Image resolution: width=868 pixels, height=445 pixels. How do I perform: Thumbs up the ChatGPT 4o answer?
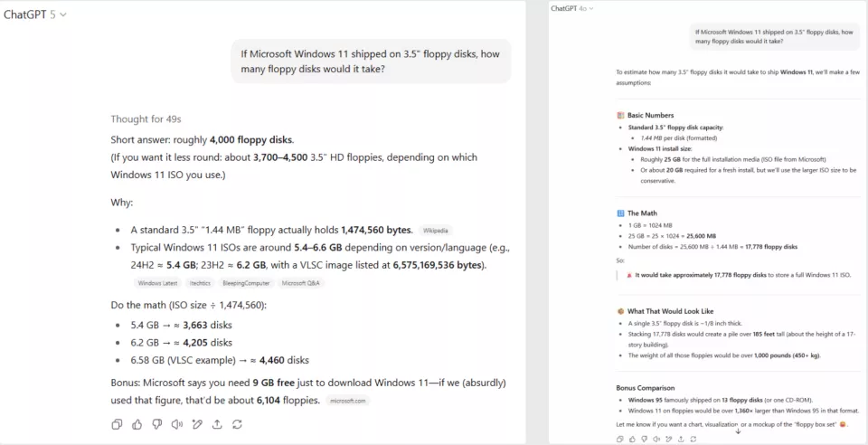[632, 439]
